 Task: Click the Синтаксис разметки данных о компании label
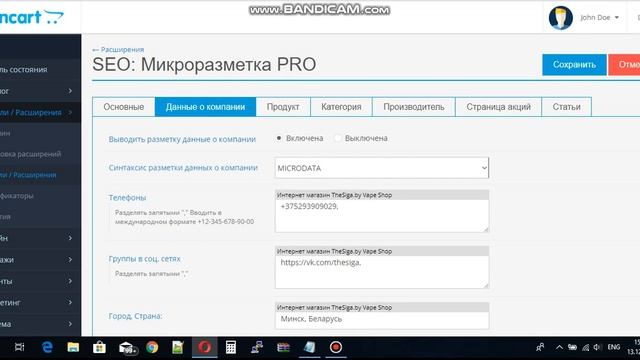183,168
